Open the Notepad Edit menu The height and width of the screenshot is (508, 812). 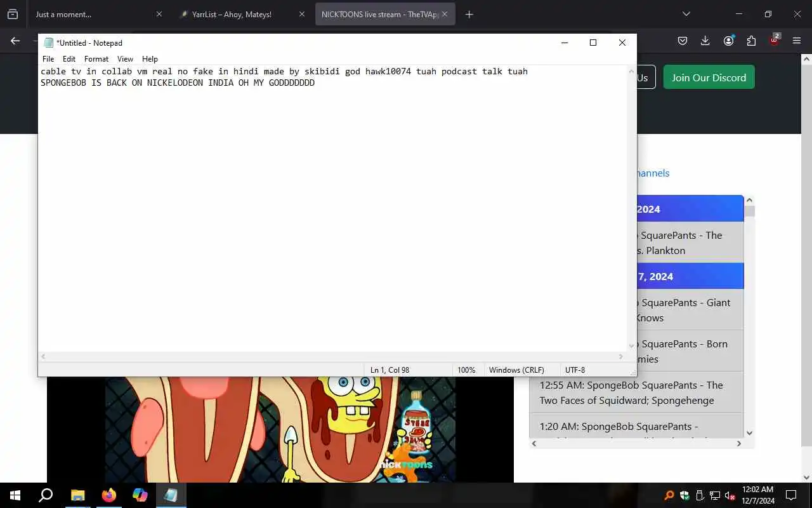[69, 59]
